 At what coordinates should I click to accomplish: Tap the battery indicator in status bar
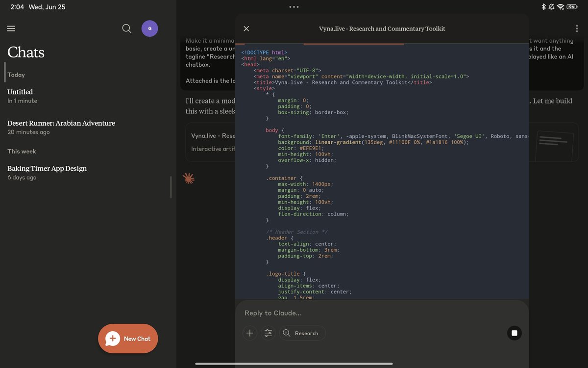pos(572,7)
